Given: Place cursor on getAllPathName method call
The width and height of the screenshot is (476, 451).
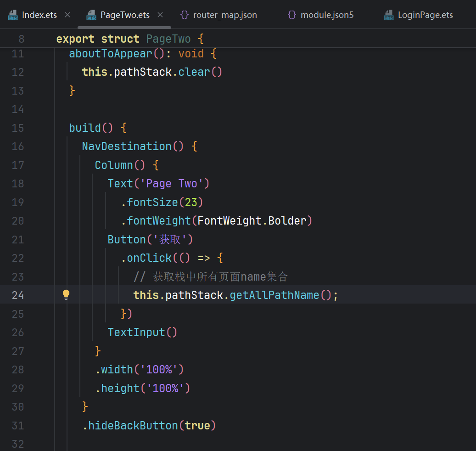Looking at the screenshot, I should [274, 295].
